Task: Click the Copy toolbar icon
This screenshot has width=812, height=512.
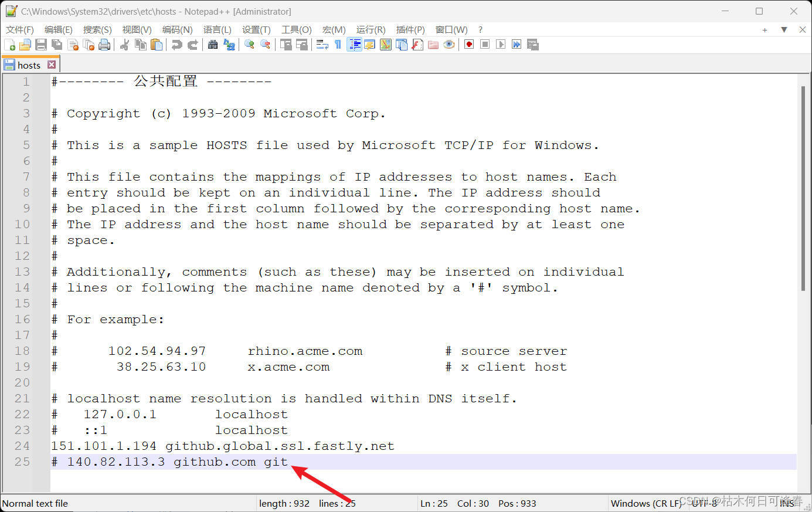Action: 141,45
